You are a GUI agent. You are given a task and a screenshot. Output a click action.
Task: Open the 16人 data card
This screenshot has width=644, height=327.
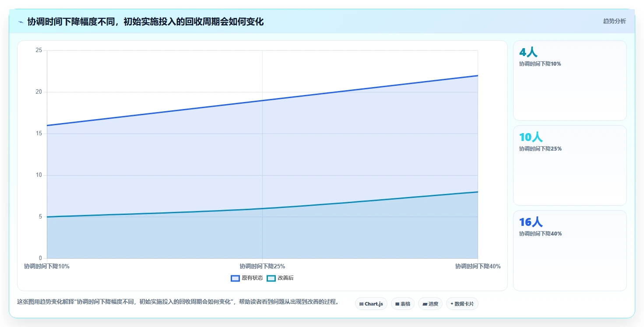tap(570, 250)
